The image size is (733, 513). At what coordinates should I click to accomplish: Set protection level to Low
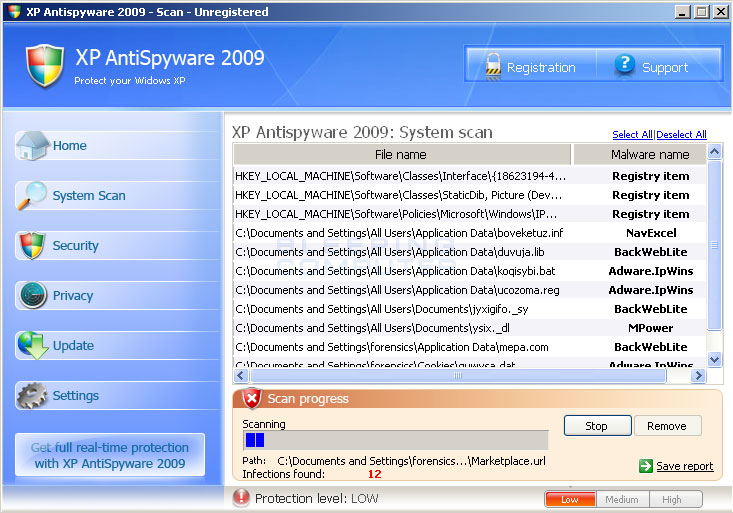point(570,499)
